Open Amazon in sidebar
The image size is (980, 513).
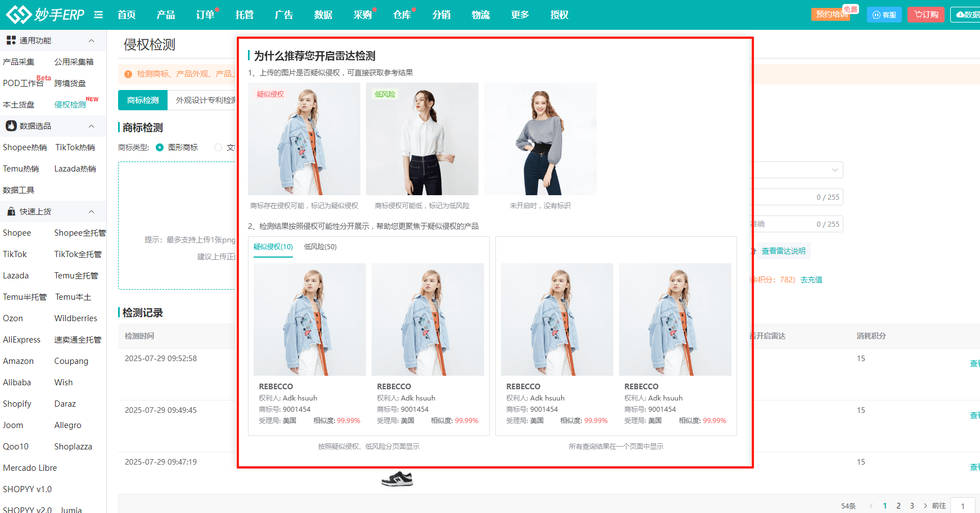pos(18,361)
